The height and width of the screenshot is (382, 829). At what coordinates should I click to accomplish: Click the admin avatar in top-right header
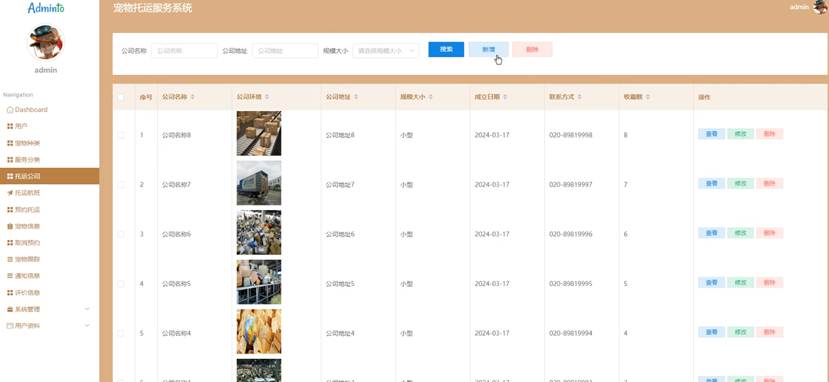(x=821, y=7)
